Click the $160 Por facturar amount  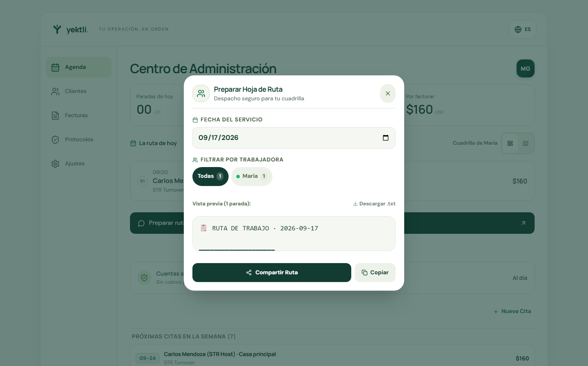pos(419,109)
